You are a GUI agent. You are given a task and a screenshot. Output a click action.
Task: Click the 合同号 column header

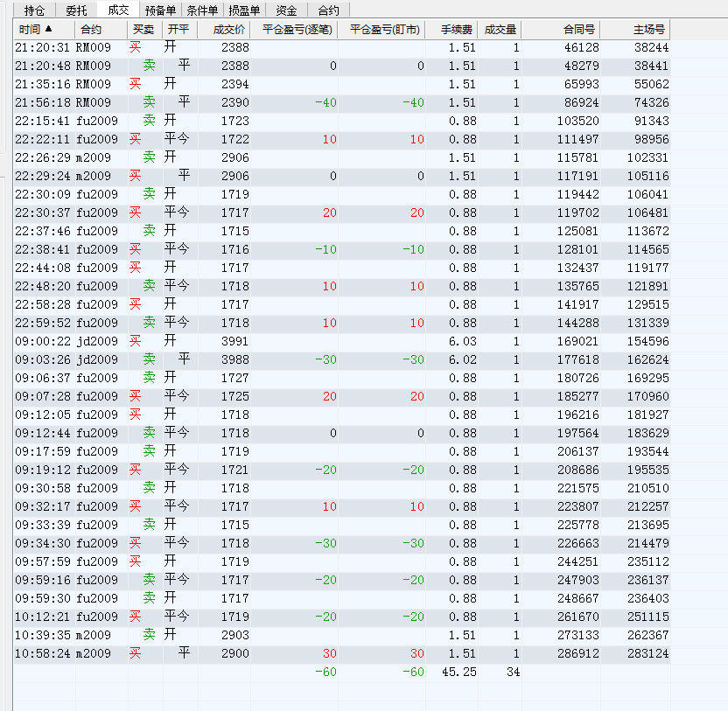pos(561,30)
